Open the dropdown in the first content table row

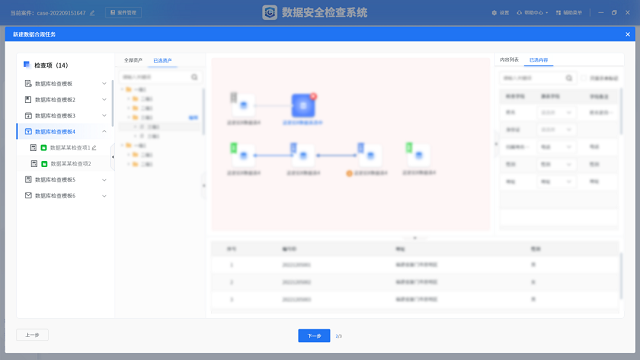[x=556, y=112]
